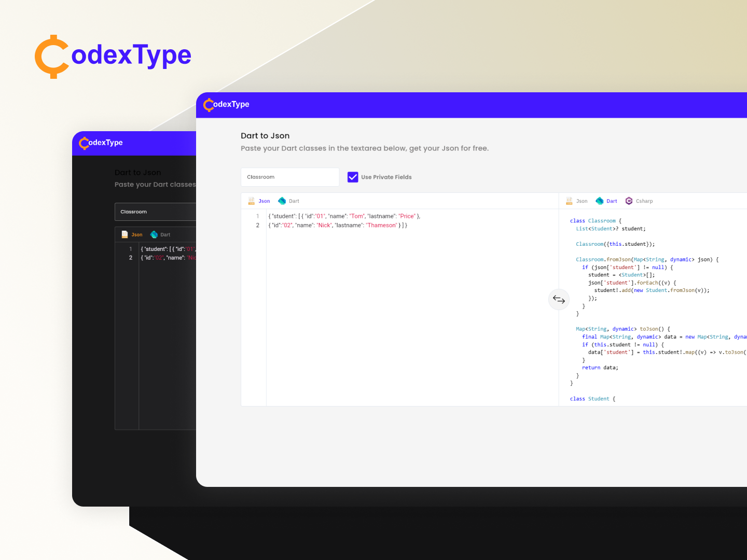This screenshot has height=560, width=747.
Task: Click the Dart icon in the background window's editor
Action: pos(154,234)
